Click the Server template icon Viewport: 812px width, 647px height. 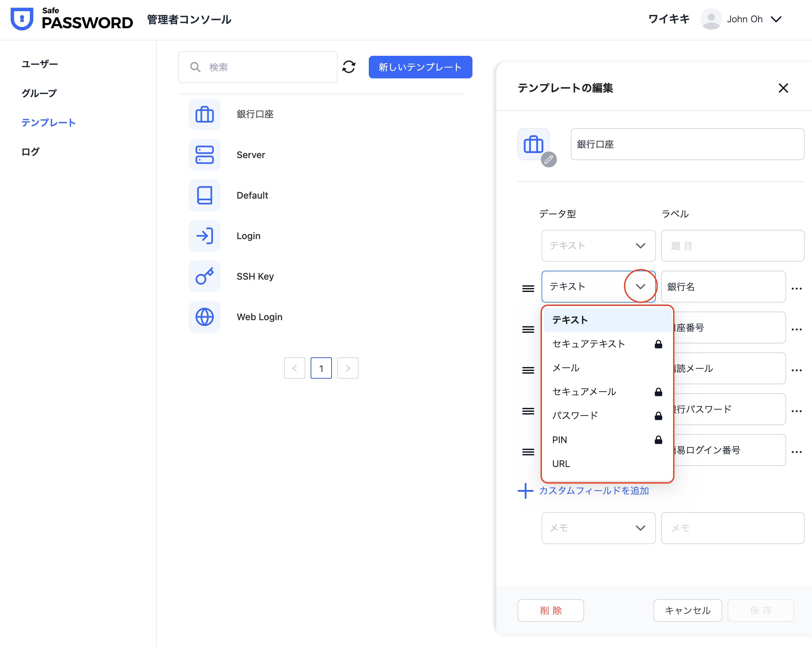[x=205, y=155]
